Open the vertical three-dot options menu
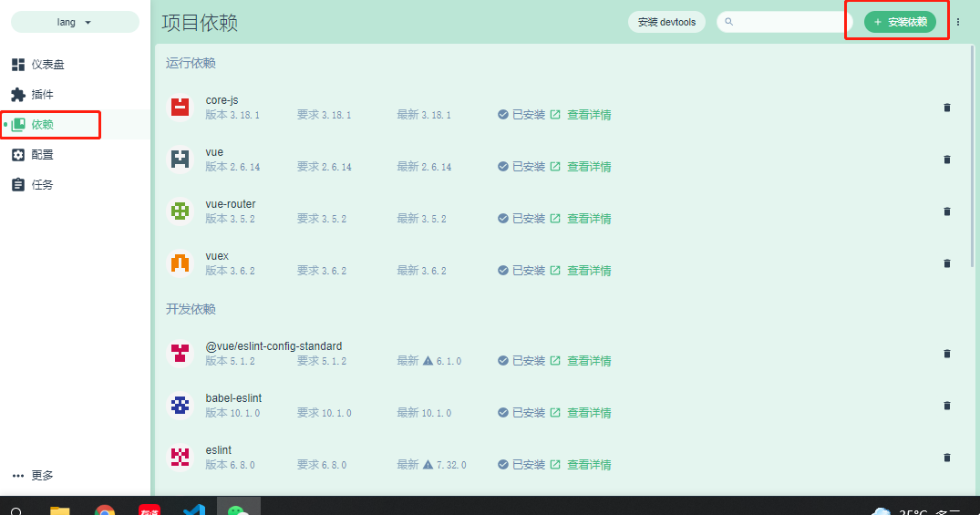Viewport: 980px width, 515px height. tap(958, 22)
